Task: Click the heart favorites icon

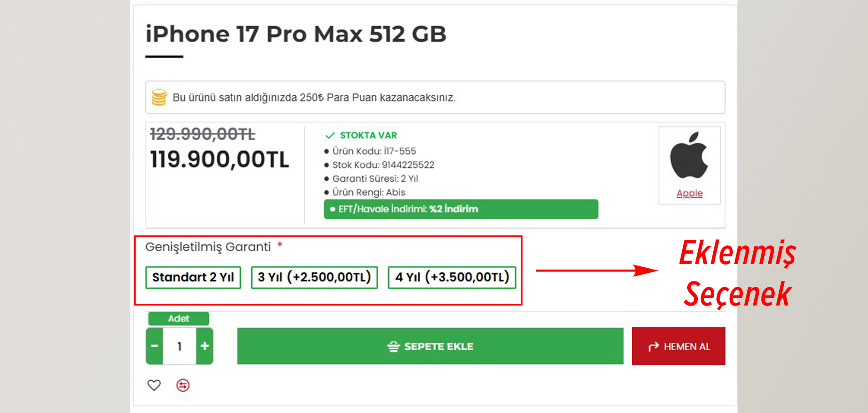Action: point(154,385)
